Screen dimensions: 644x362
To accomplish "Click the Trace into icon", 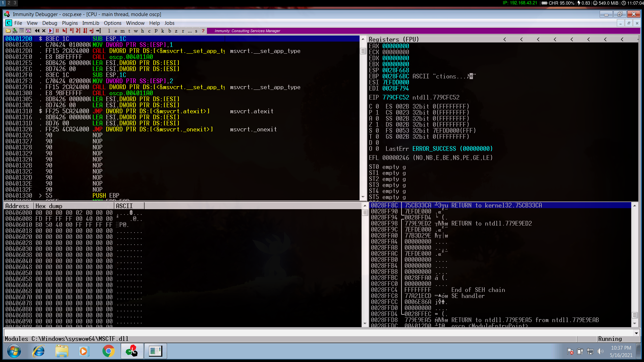I will pyautogui.click(x=78, y=31).
